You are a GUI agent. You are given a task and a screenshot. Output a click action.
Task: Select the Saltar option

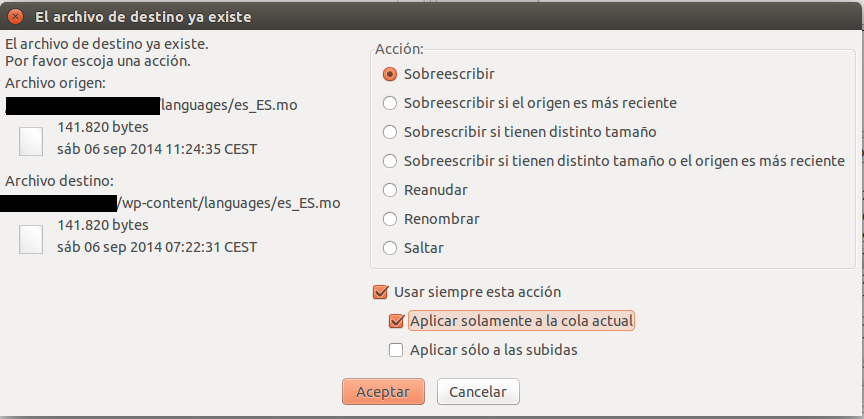(x=413, y=248)
